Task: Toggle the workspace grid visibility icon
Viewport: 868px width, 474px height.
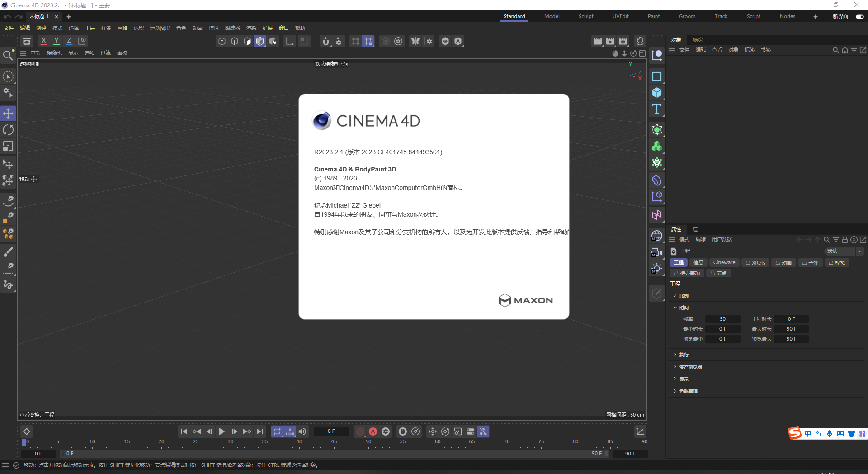Action: (x=355, y=41)
